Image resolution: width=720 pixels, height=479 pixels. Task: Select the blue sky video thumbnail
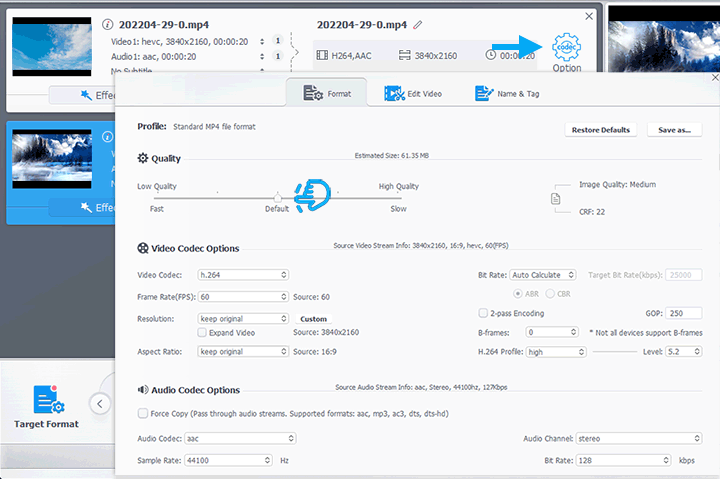[x=52, y=46]
